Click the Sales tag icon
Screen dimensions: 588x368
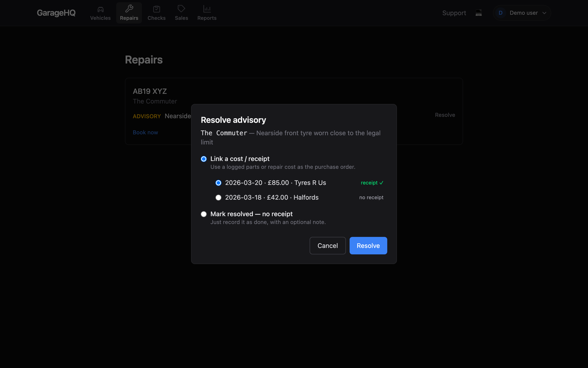(181, 9)
